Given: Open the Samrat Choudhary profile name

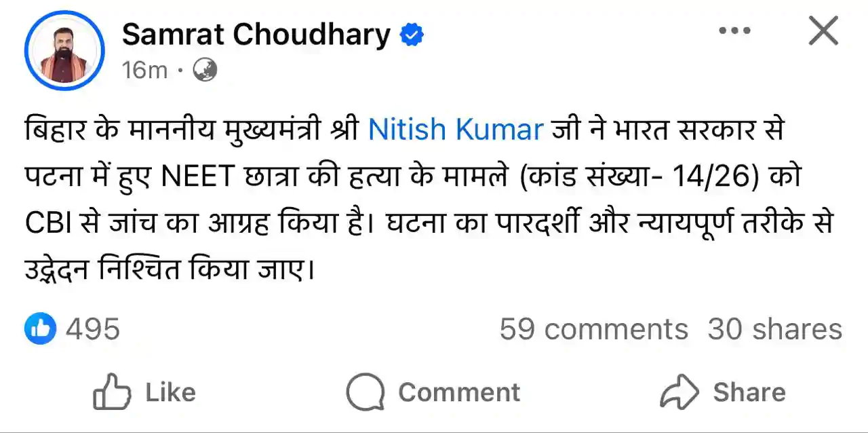Looking at the screenshot, I should [x=256, y=35].
